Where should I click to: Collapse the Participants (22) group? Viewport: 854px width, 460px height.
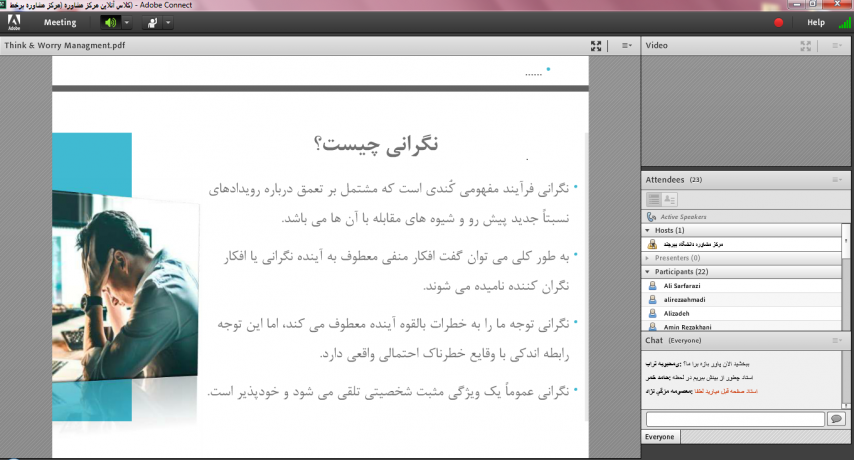648,272
